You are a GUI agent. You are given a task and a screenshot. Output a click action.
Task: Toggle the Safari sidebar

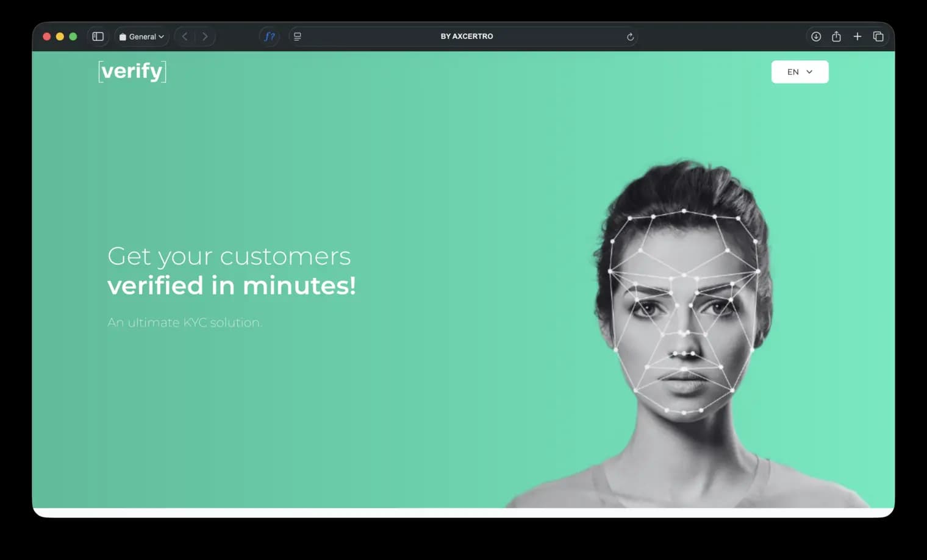tap(98, 36)
